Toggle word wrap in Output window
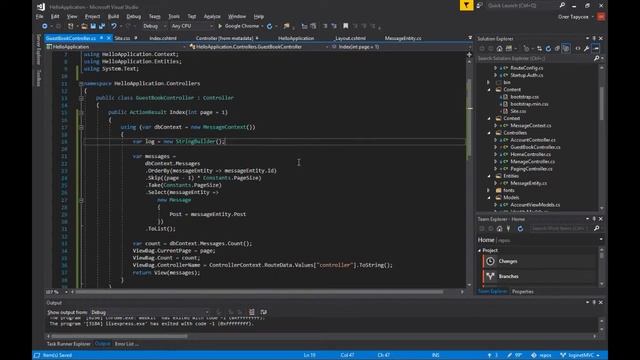 click(x=264, y=312)
